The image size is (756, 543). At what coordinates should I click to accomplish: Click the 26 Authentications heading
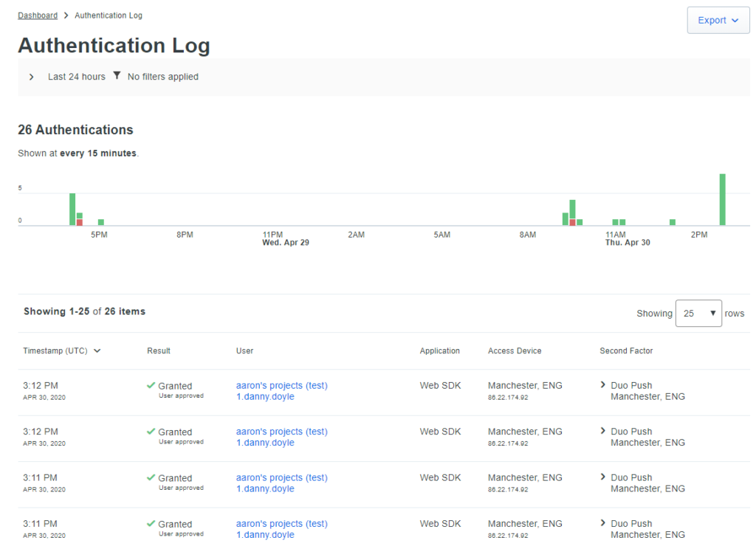[75, 130]
